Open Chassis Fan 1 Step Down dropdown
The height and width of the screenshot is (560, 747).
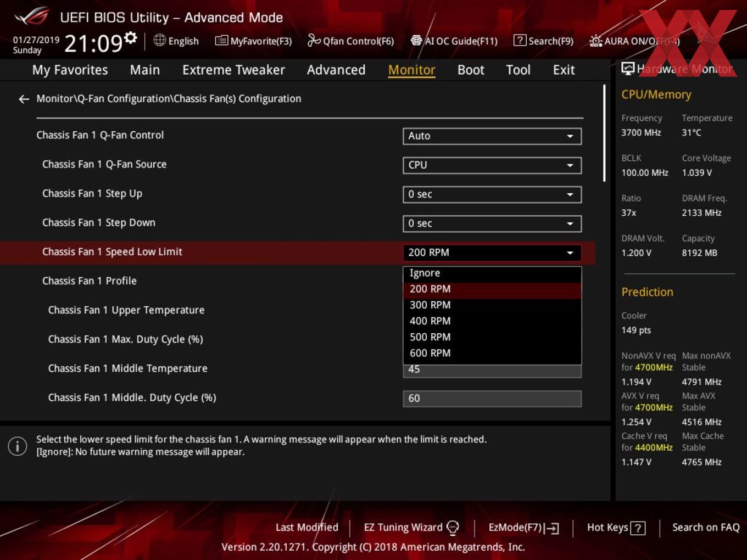click(492, 223)
